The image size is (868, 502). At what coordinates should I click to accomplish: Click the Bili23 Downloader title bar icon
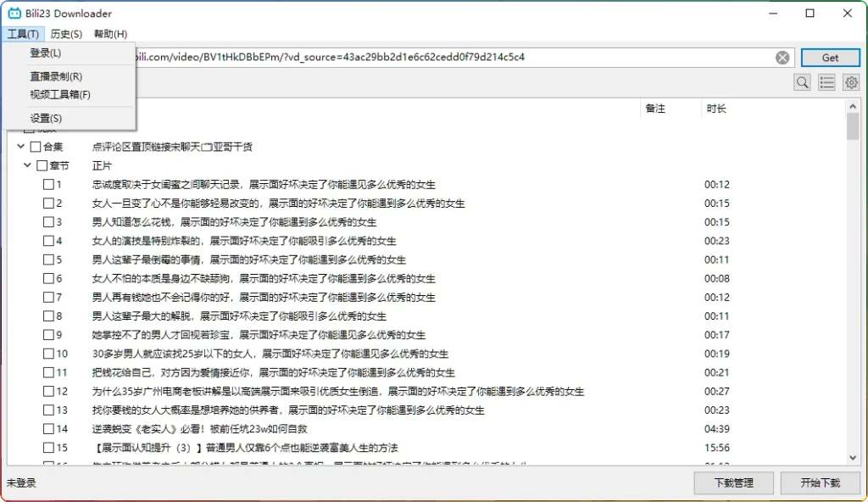[x=13, y=13]
